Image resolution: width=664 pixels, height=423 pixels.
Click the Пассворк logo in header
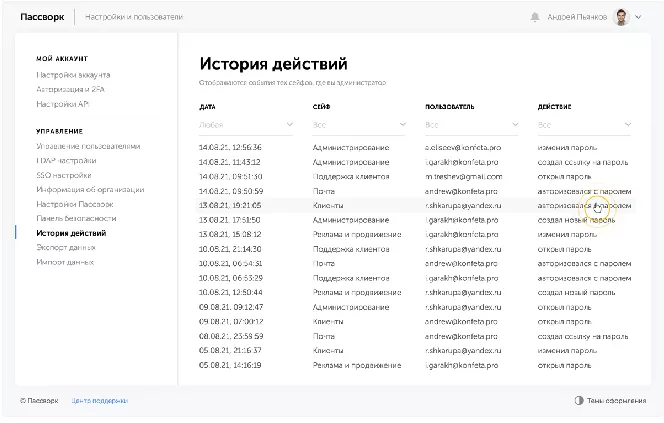pos(40,17)
